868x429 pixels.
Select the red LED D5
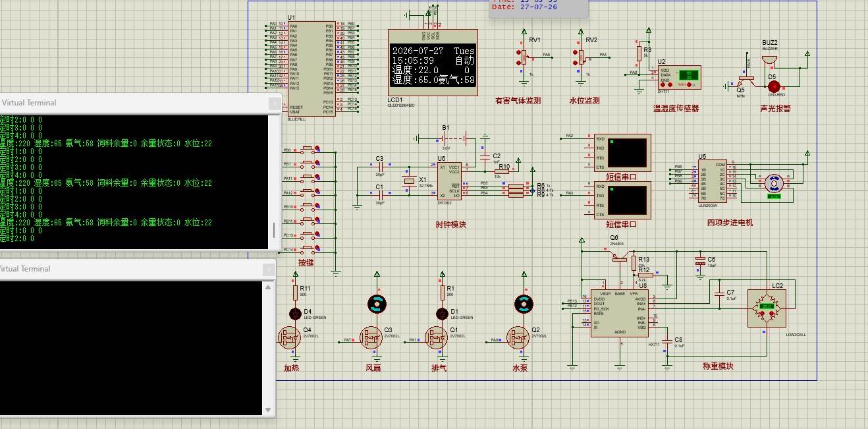[773, 86]
